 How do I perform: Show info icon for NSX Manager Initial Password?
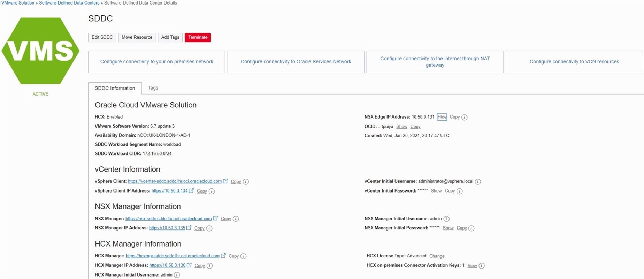click(x=471, y=228)
